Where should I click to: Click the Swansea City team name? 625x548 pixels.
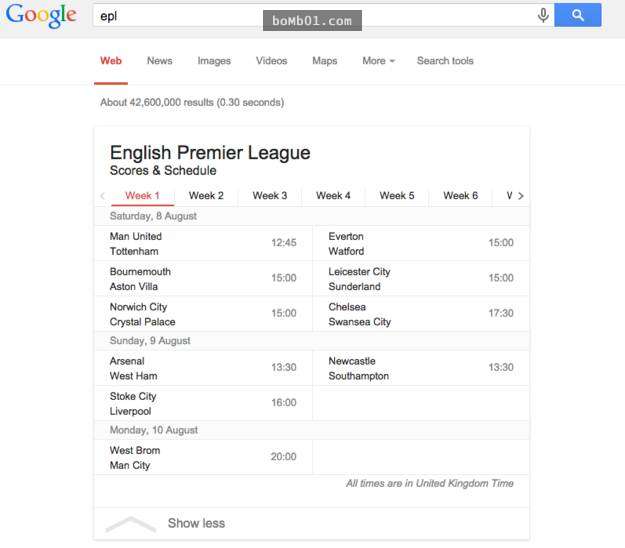point(360,322)
